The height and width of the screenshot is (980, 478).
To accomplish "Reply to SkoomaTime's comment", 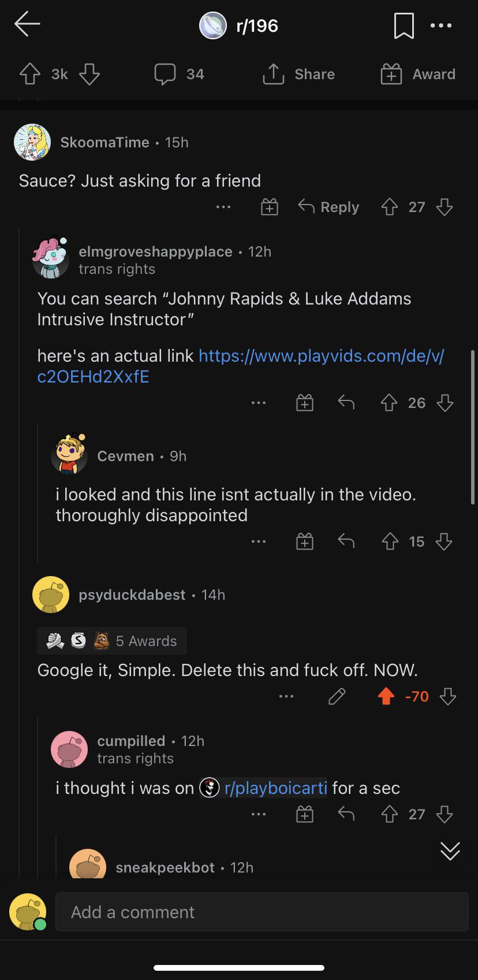I will (328, 207).
